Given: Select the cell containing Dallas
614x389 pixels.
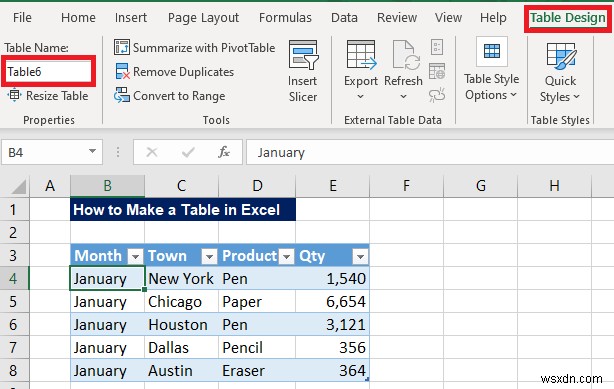Looking at the screenshot, I should point(181,347).
